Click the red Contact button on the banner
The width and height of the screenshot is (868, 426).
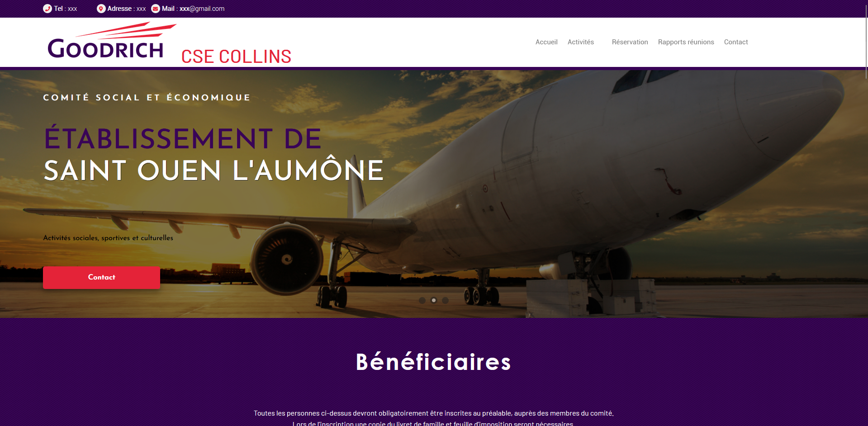click(x=101, y=277)
